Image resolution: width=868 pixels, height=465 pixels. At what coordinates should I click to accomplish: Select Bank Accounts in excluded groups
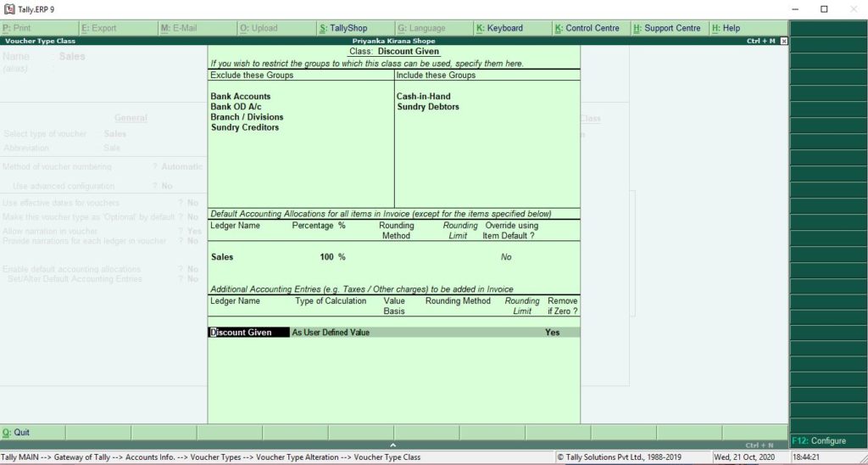pyautogui.click(x=241, y=97)
